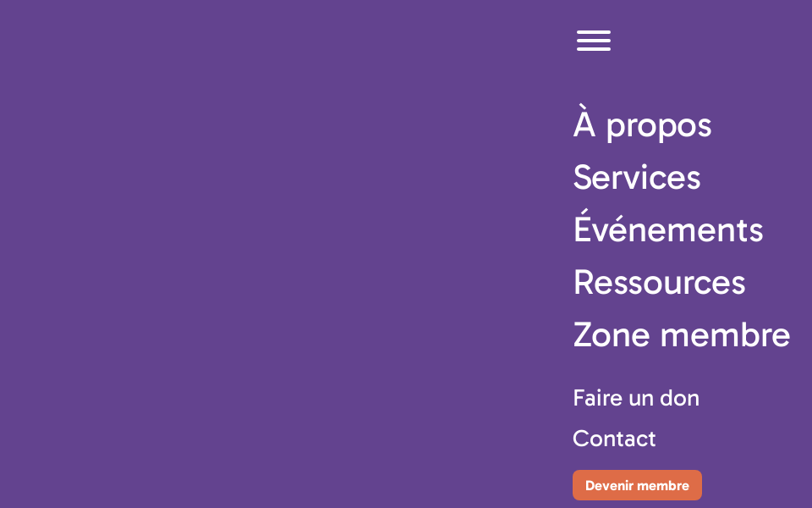Viewport: 812px width, 508px height.
Task: Collapse the navigation with the menu icon
Action: click(x=594, y=41)
